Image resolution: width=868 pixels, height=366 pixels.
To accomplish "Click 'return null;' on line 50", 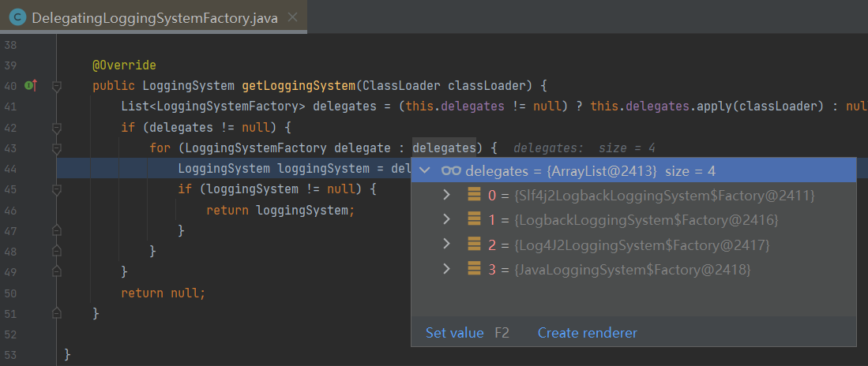I will click(163, 293).
